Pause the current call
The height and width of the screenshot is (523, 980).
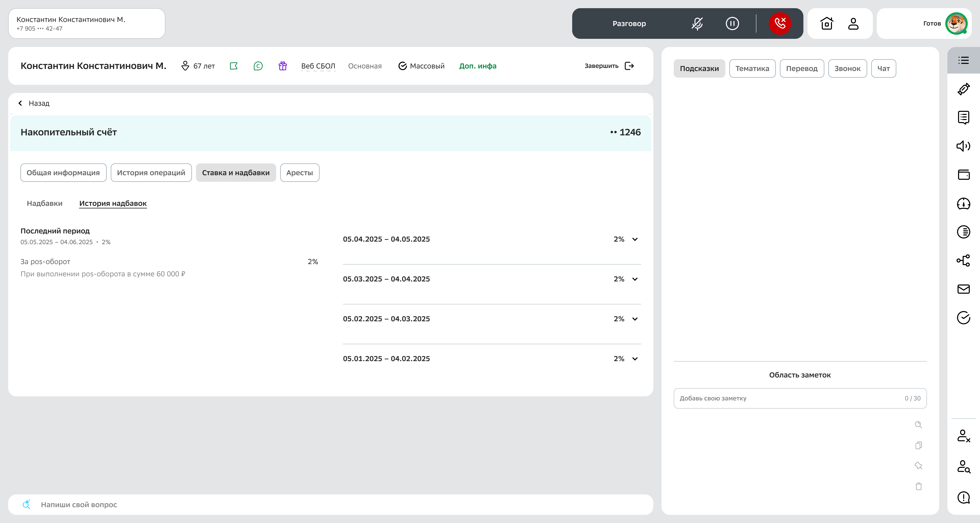(x=732, y=24)
